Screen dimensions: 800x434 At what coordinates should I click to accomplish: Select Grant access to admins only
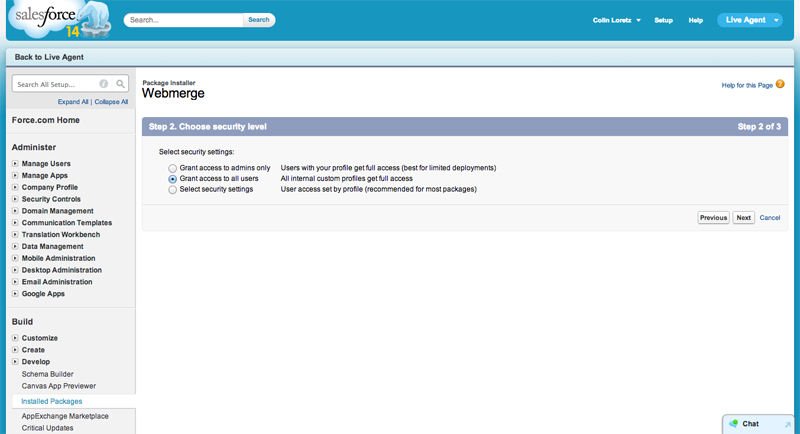tap(172, 168)
